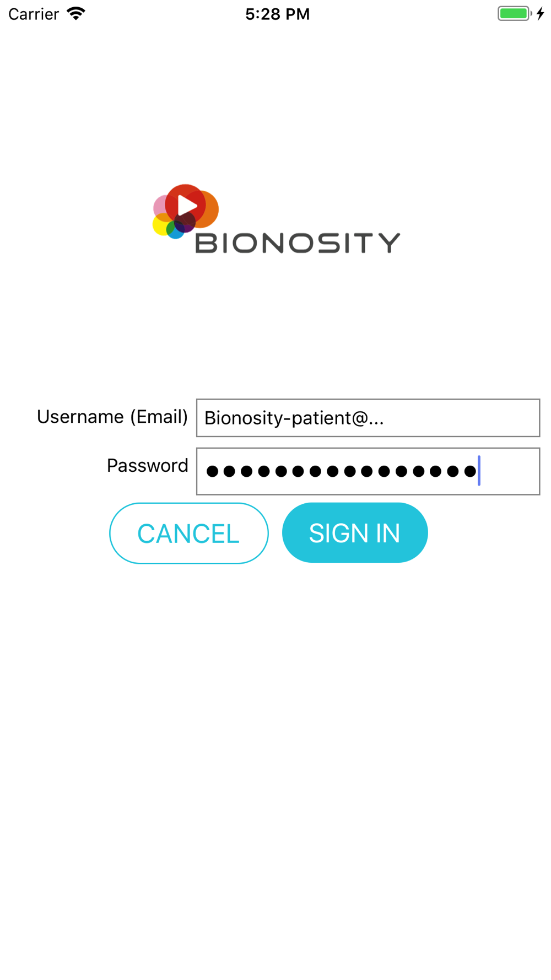Click the charging bolt icon

[541, 13]
